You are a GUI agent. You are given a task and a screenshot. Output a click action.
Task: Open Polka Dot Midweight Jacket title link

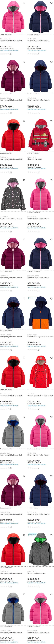click(x=11, y=218)
